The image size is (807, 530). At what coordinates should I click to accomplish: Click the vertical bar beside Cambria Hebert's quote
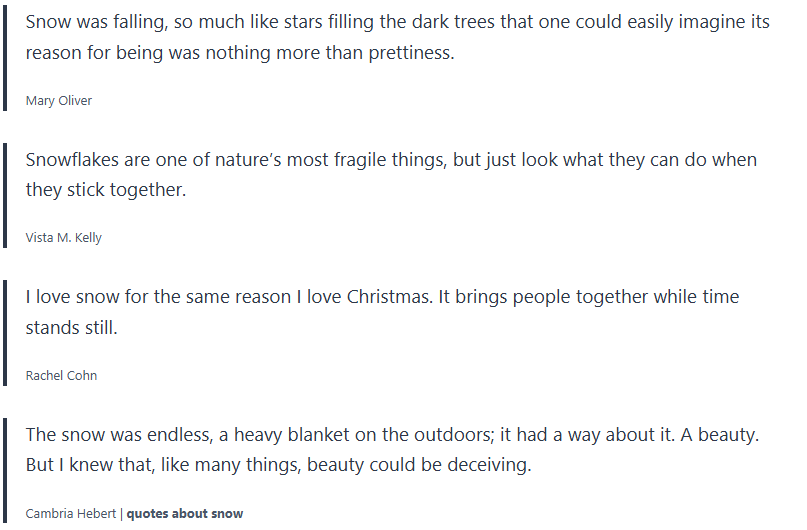coord(6,468)
